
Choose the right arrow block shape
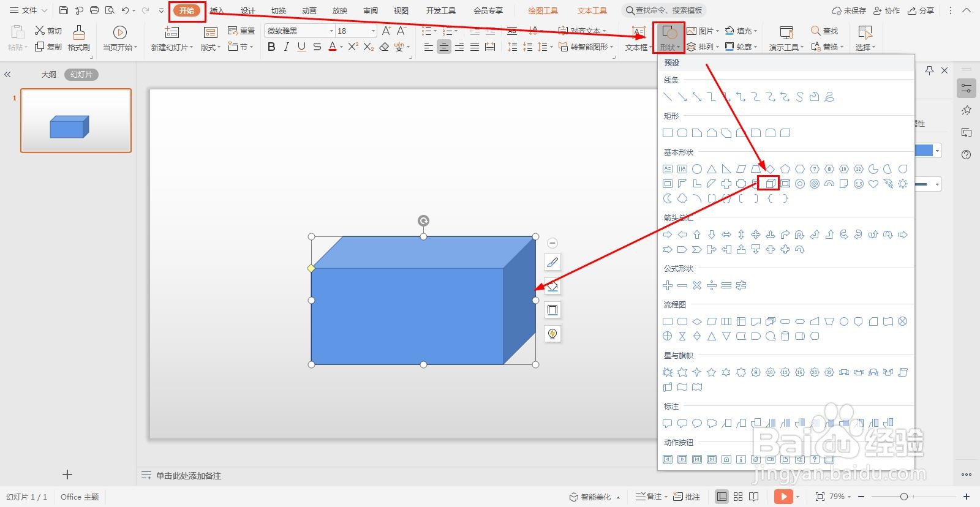pos(668,235)
